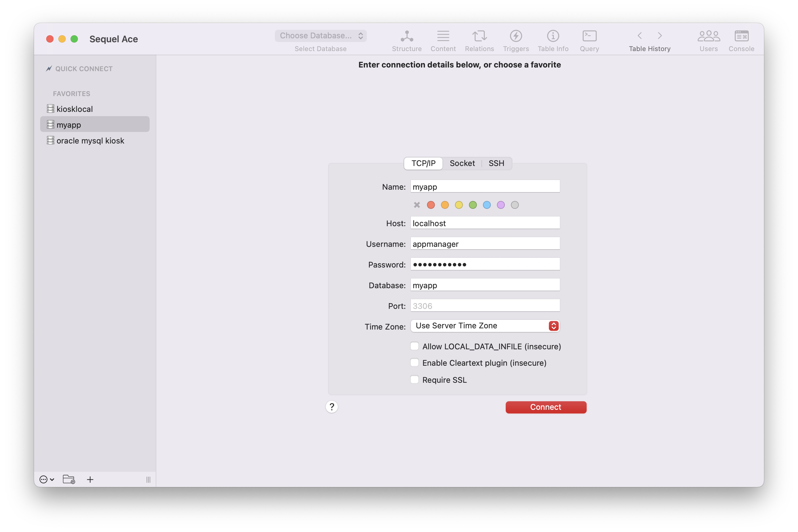Image resolution: width=798 pixels, height=532 pixels.
Task: Select the kiosklocal favorite
Action: [x=95, y=109]
